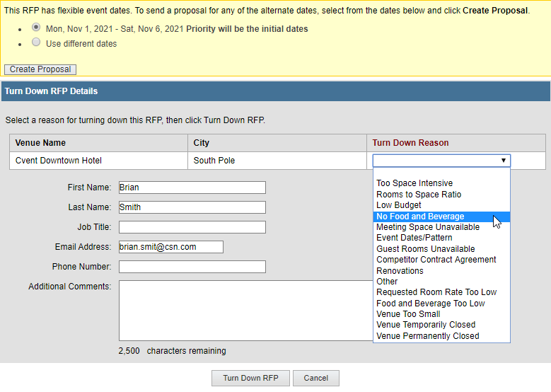Choose Too Space Intensive reason
This screenshot has width=551, height=392.
(x=441, y=183)
